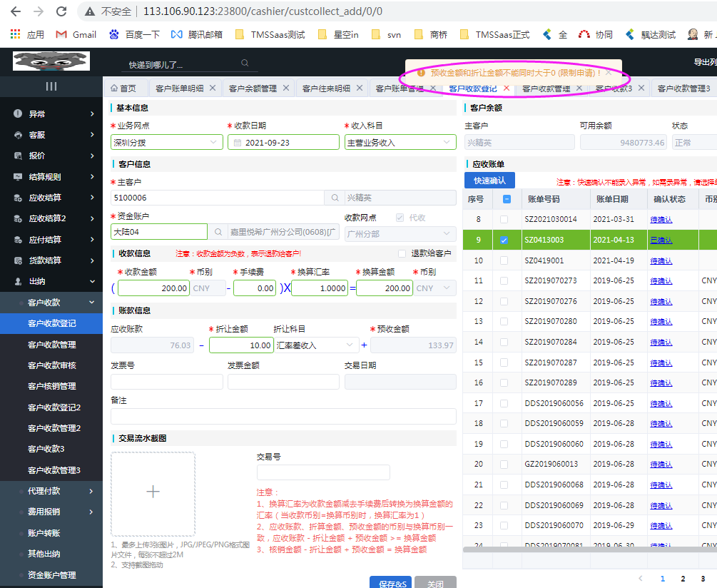Check the row 17 DDS2019060056 checkbox
The width and height of the screenshot is (717, 588).
tap(504, 403)
